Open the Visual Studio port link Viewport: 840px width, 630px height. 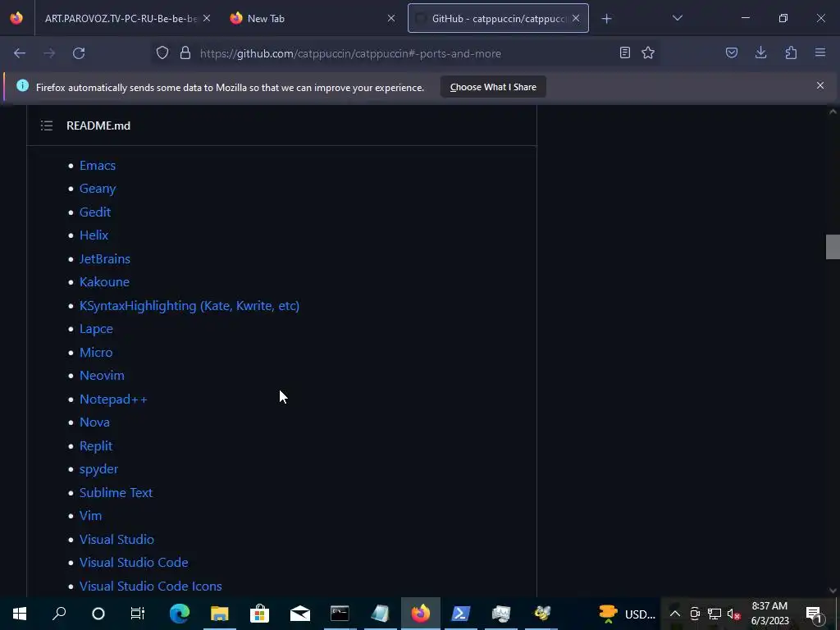pos(116,540)
